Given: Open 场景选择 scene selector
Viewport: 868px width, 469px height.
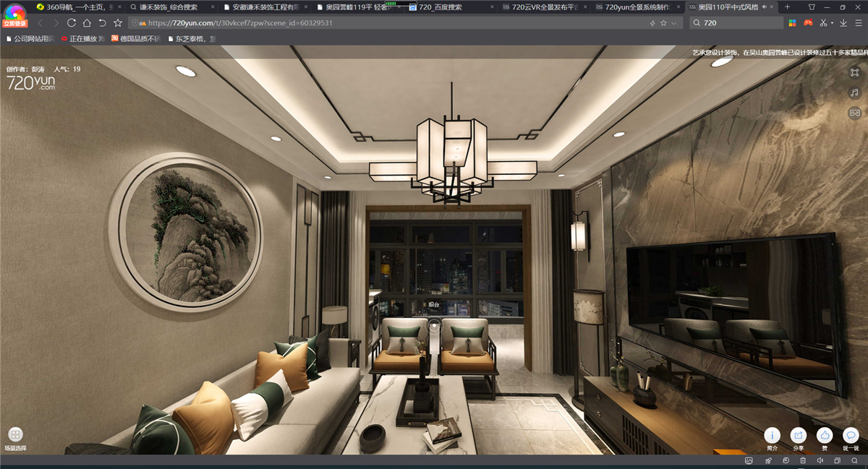Looking at the screenshot, I should (15, 435).
